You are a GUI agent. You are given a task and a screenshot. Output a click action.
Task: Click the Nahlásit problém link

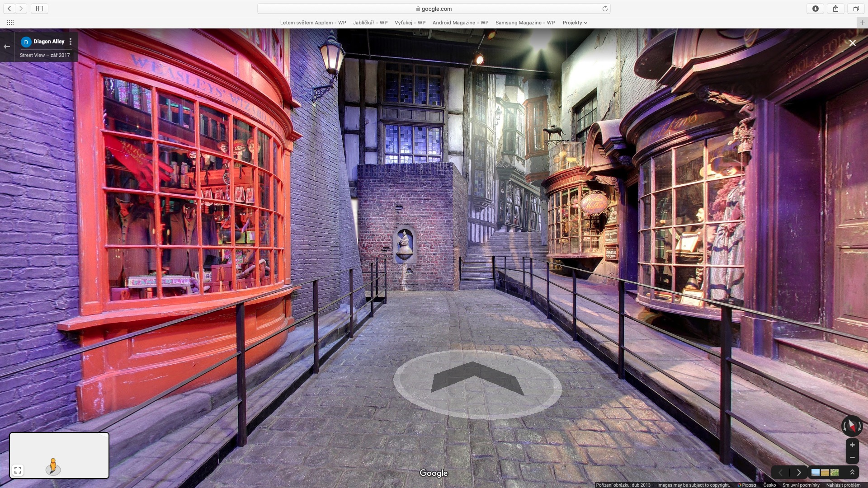(x=843, y=485)
